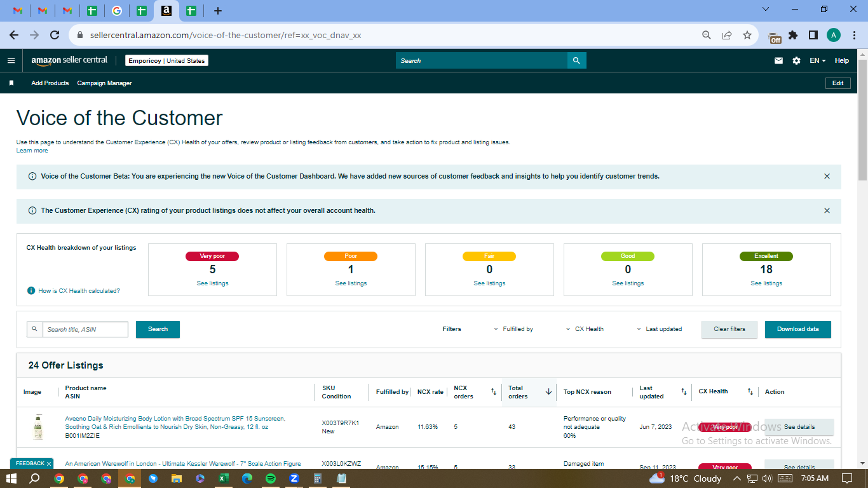This screenshot has height=488, width=868.
Task: Open 'How is CX Health calculated?' link
Action: (x=79, y=291)
